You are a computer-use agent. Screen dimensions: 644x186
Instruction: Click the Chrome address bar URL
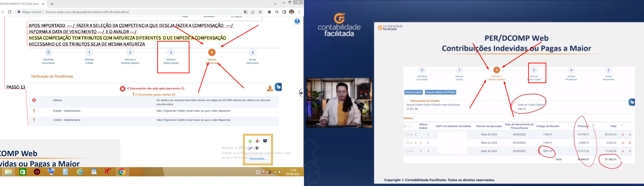(87, 12)
